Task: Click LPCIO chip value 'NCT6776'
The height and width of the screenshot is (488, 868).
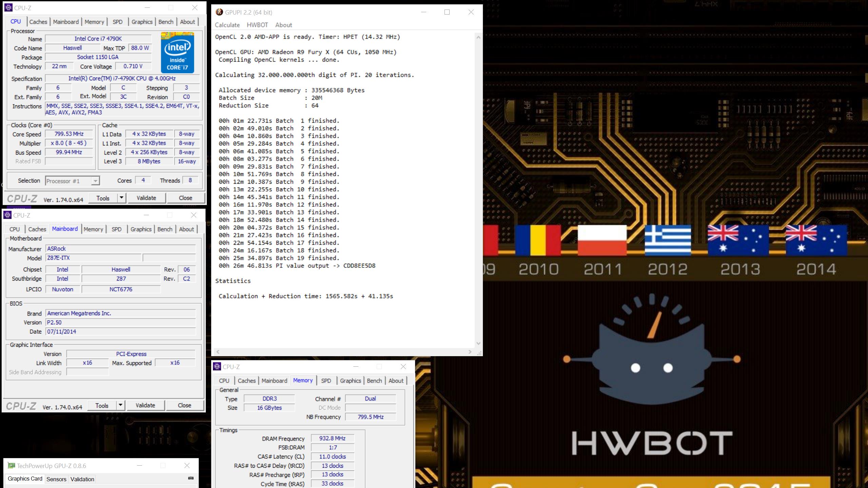Action: [x=121, y=289]
